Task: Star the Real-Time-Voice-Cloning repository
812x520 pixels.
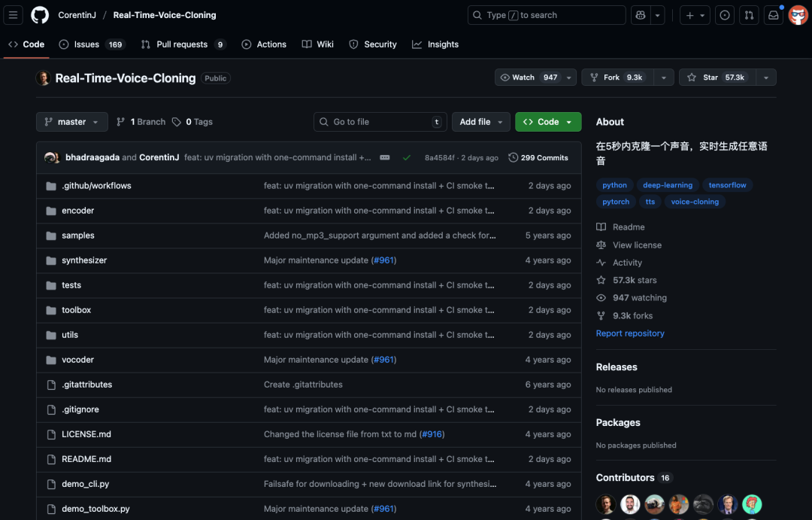Action: (718, 78)
